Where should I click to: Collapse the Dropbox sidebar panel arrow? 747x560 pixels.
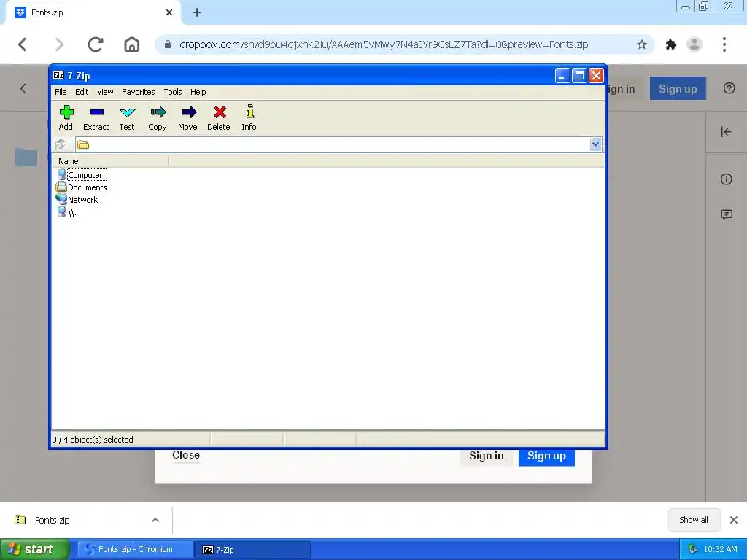pos(726,131)
